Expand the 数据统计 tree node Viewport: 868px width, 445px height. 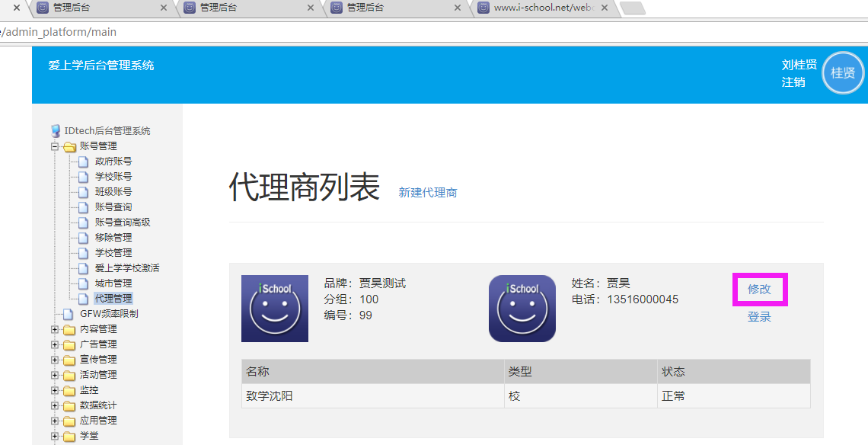[55, 405]
